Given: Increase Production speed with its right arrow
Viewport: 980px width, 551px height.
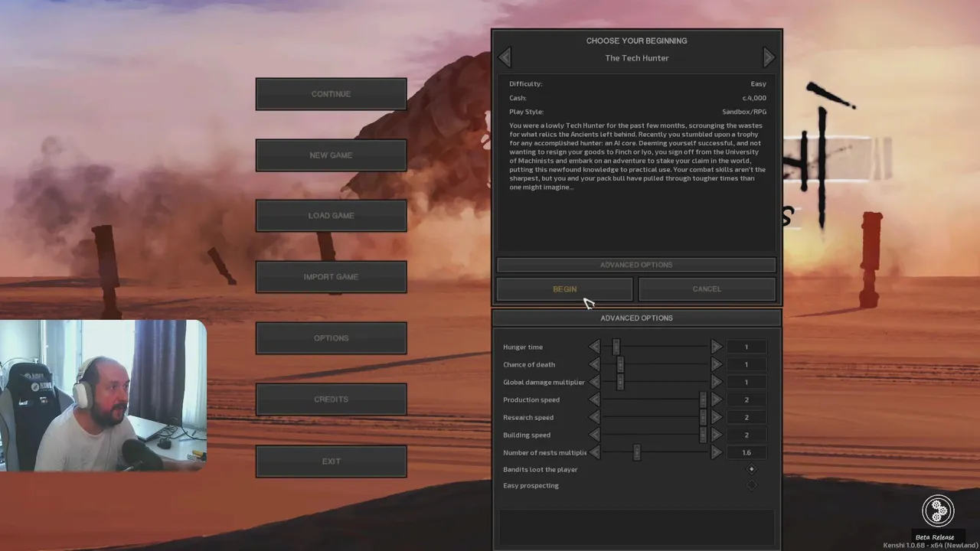Looking at the screenshot, I should (x=716, y=399).
